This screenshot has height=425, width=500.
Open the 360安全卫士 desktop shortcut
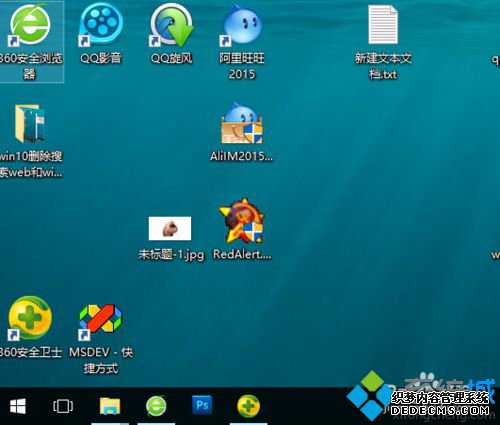(30, 318)
